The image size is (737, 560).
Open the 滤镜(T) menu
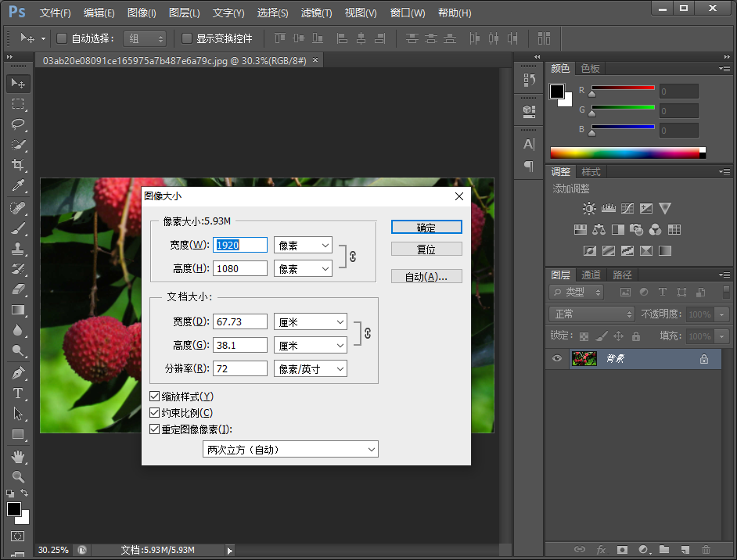point(316,13)
